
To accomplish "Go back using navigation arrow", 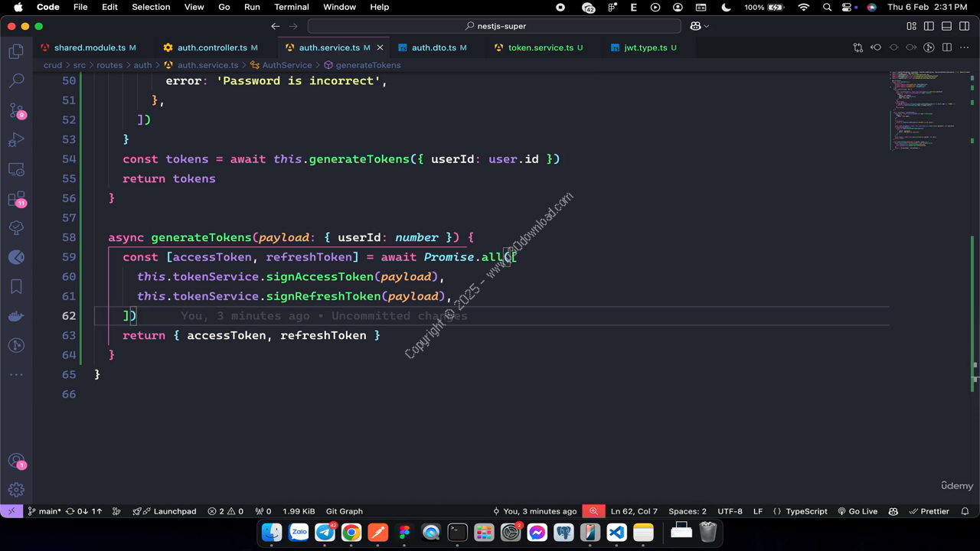I will click(276, 26).
